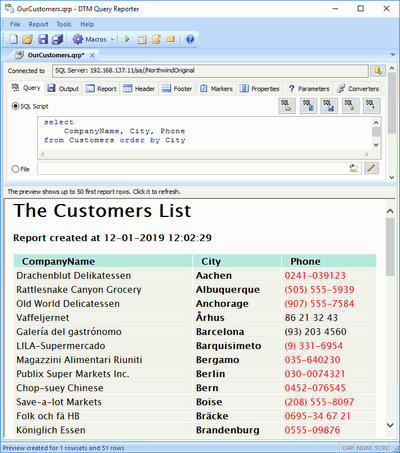Click the SQL editor scroll-down arrow
The image size is (400, 453).
tap(376, 145)
